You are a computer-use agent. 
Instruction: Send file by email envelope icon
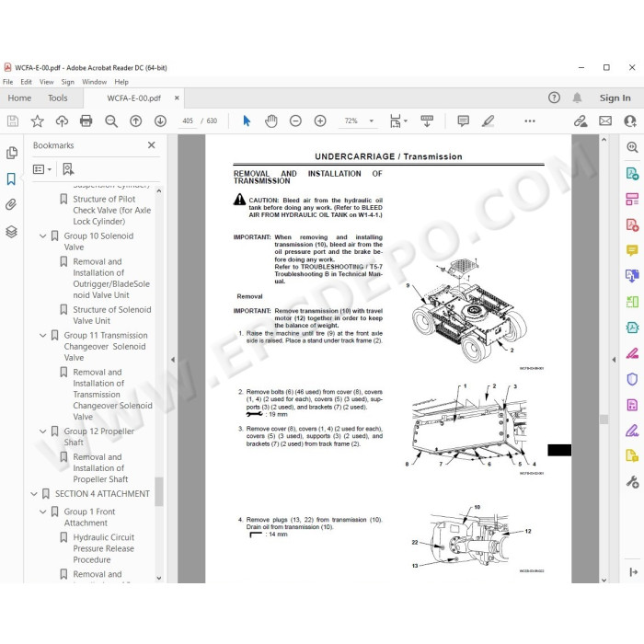coord(605,121)
